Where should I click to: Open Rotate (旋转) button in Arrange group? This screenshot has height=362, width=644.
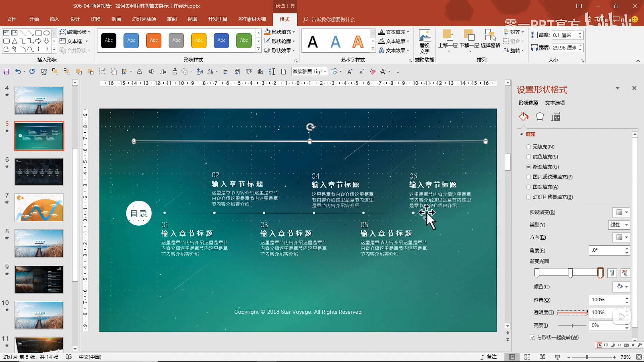(x=514, y=50)
